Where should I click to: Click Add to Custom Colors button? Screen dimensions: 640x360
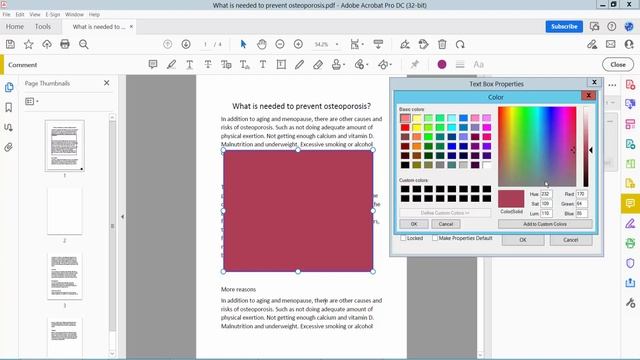tap(545, 224)
